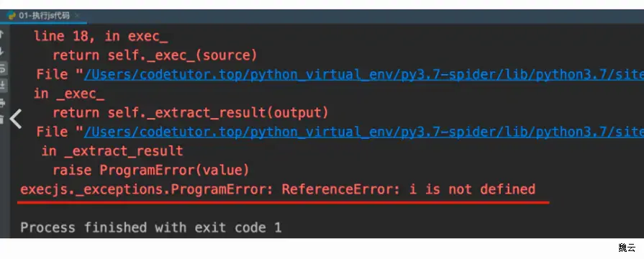The width and height of the screenshot is (644, 259).
Task: Open second /Users/codetutor.top file path link
Action: click(363, 132)
